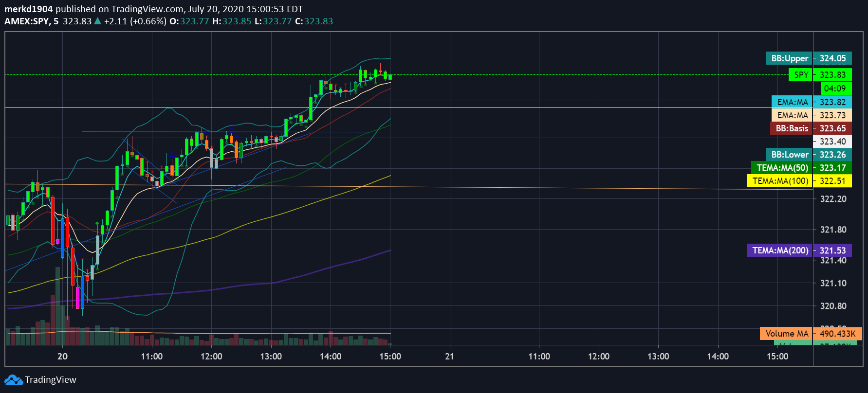
Task: Click the 321.40 price axis value
Action: [x=833, y=260]
